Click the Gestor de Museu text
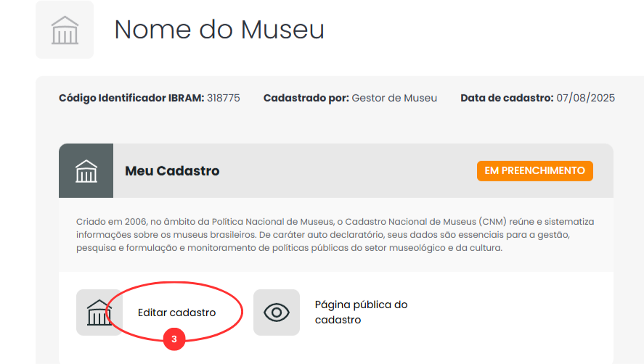644x364 pixels. click(394, 98)
